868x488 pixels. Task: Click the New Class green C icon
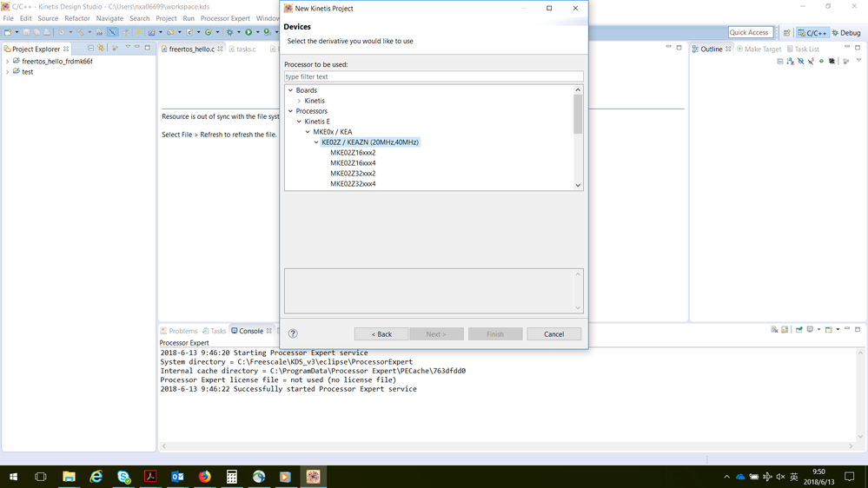pos(209,32)
